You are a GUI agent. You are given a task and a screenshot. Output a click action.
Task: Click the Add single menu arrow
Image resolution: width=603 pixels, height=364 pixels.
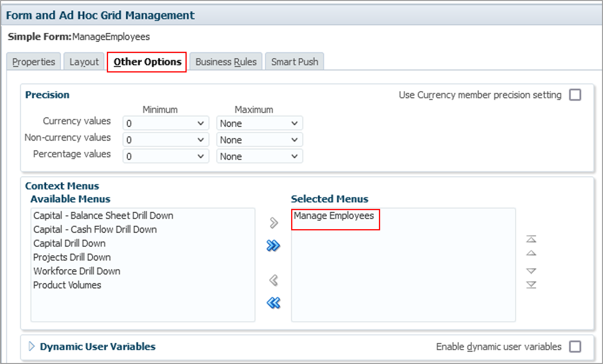273,223
